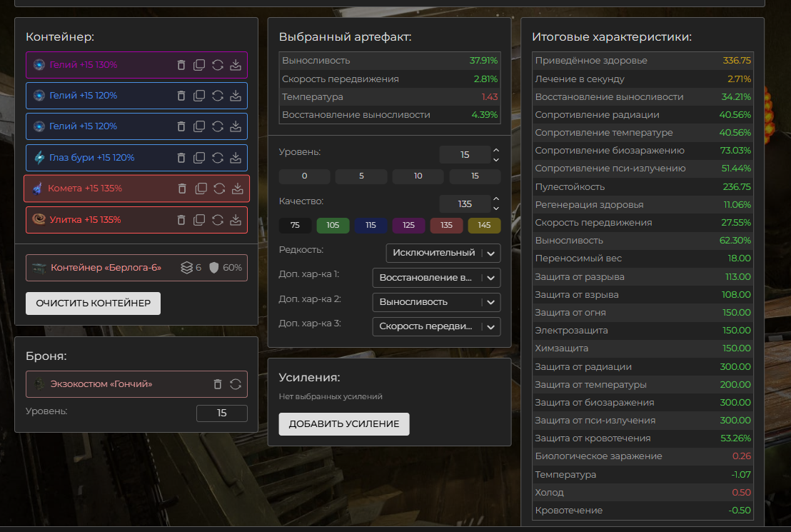
Task: Duplicate the Глаз бури +15 120% artifact
Action: coord(199,157)
